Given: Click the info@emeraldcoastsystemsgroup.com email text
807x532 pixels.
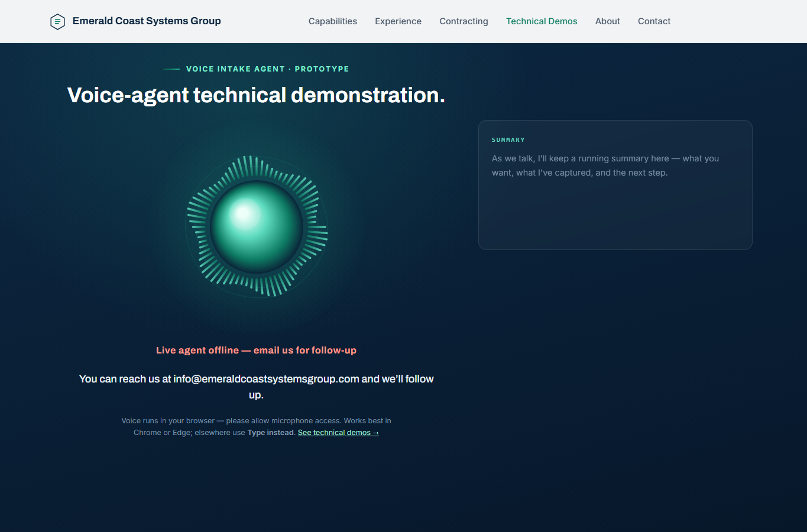Looking at the screenshot, I should click(x=266, y=379).
